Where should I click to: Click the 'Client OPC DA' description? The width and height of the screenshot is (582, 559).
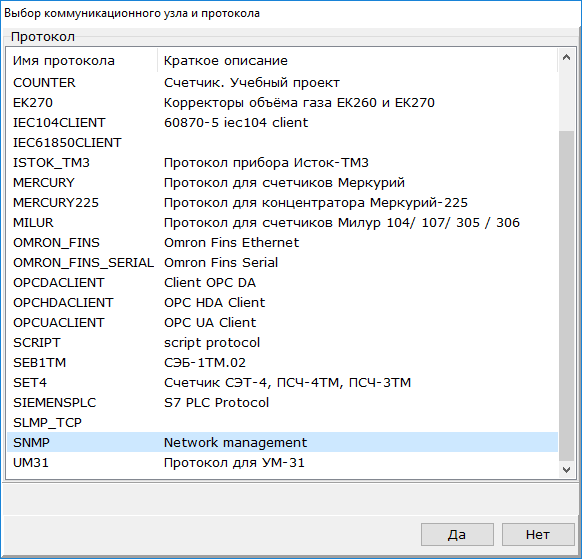(210, 283)
